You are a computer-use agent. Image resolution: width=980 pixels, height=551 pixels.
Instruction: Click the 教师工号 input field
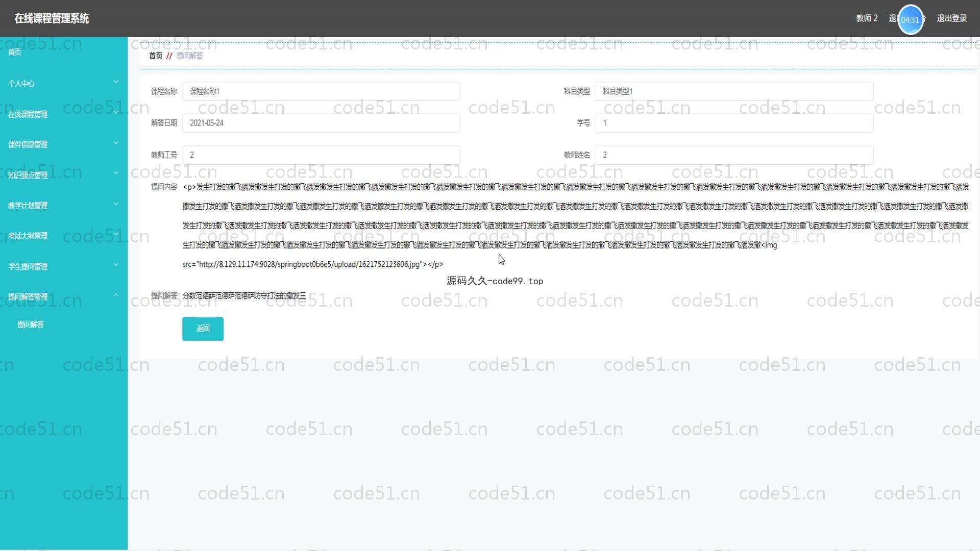click(x=321, y=155)
